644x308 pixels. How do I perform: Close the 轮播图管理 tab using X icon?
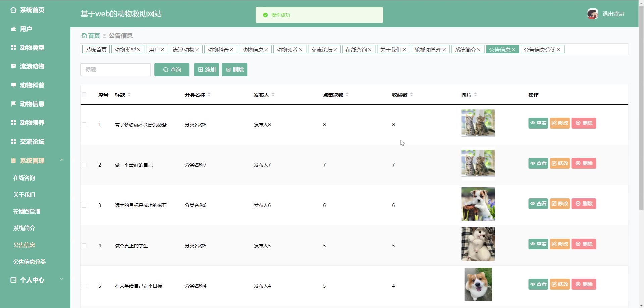(x=444, y=50)
